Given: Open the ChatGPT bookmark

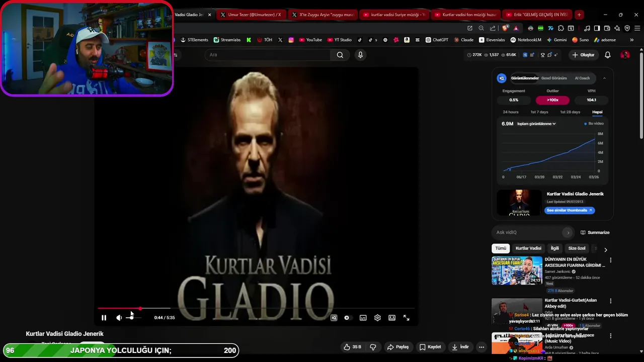Looking at the screenshot, I should coord(437,40).
